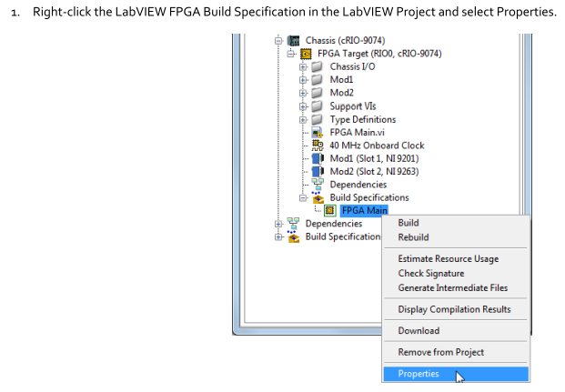Choose Build from the context menu
This screenshot has height=392, width=565.
pyautogui.click(x=456, y=223)
